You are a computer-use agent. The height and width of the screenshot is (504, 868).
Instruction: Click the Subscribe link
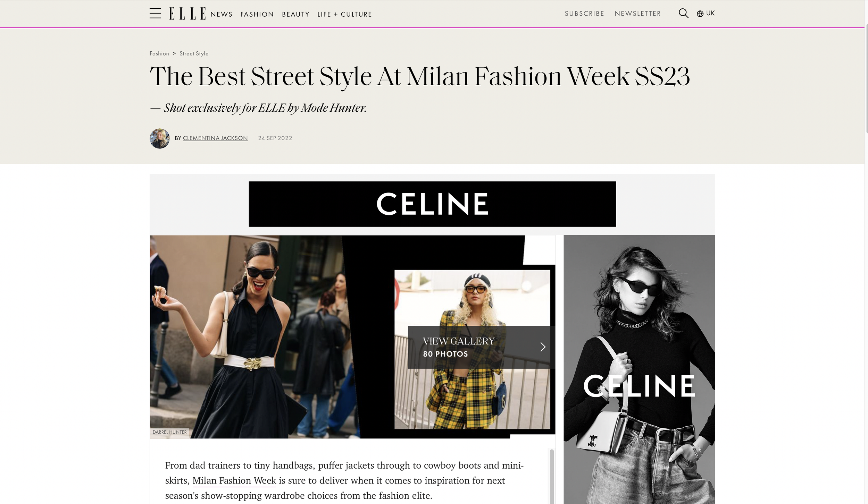point(584,14)
